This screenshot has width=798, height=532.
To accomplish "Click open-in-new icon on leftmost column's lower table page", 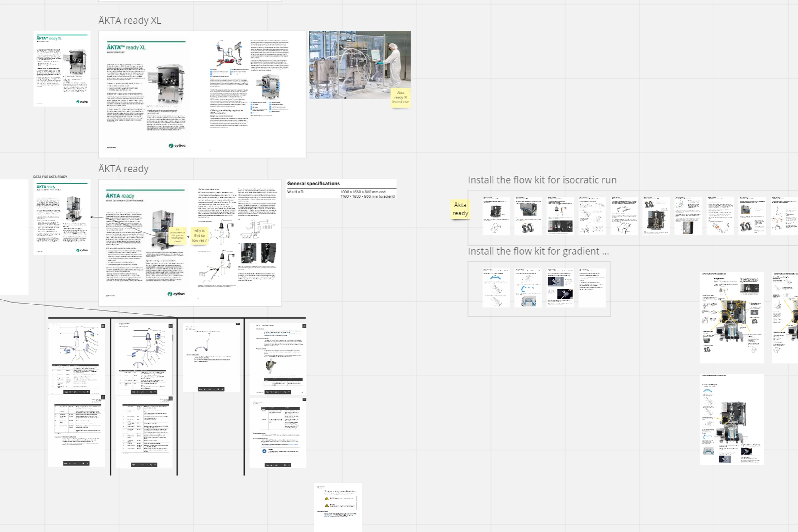I will 103,397.
